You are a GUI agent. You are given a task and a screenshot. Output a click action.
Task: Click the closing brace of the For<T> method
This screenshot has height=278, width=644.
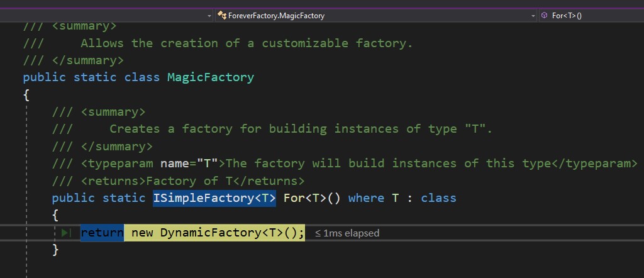click(56, 250)
